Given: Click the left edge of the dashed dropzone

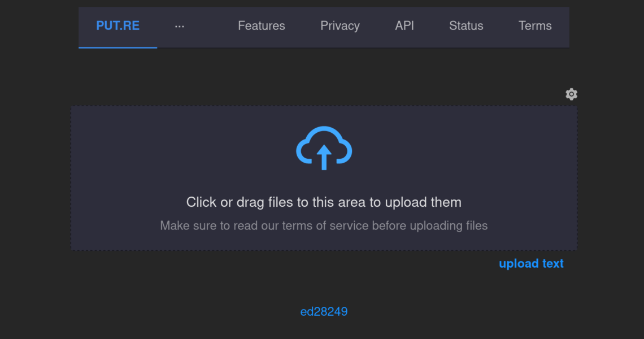Looking at the screenshot, I should (x=72, y=178).
